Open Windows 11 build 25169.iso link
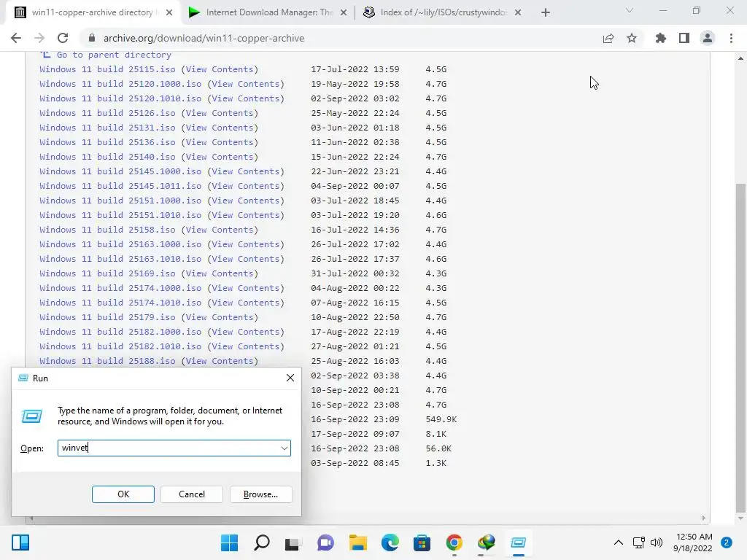The height and width of the screenshot is (560, 747). [x=107, y=273]
